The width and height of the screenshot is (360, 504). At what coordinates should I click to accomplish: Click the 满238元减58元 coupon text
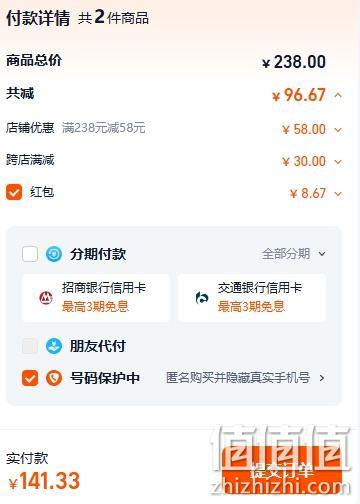pyautogui.click(x=104, y=128)
